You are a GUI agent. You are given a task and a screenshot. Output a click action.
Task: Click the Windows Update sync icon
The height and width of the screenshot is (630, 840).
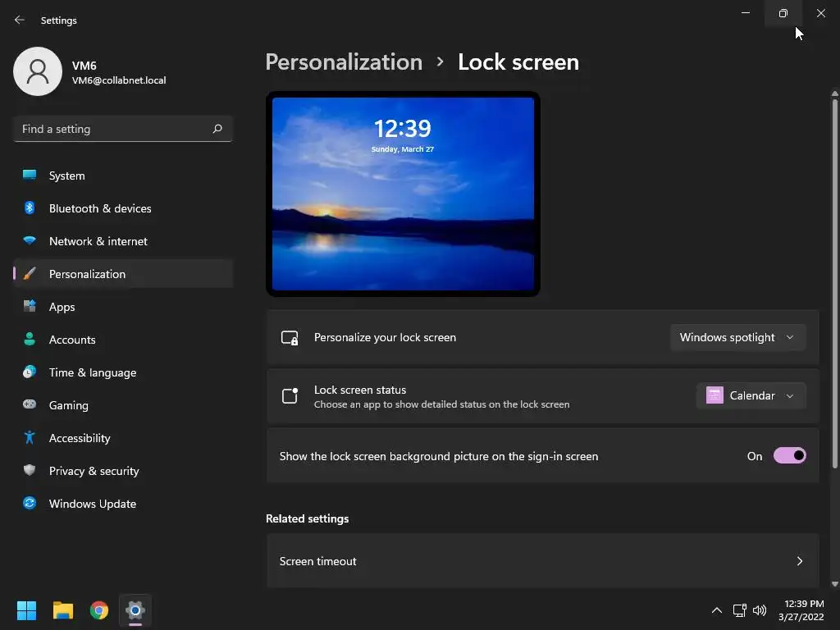(x=30, y=503)
